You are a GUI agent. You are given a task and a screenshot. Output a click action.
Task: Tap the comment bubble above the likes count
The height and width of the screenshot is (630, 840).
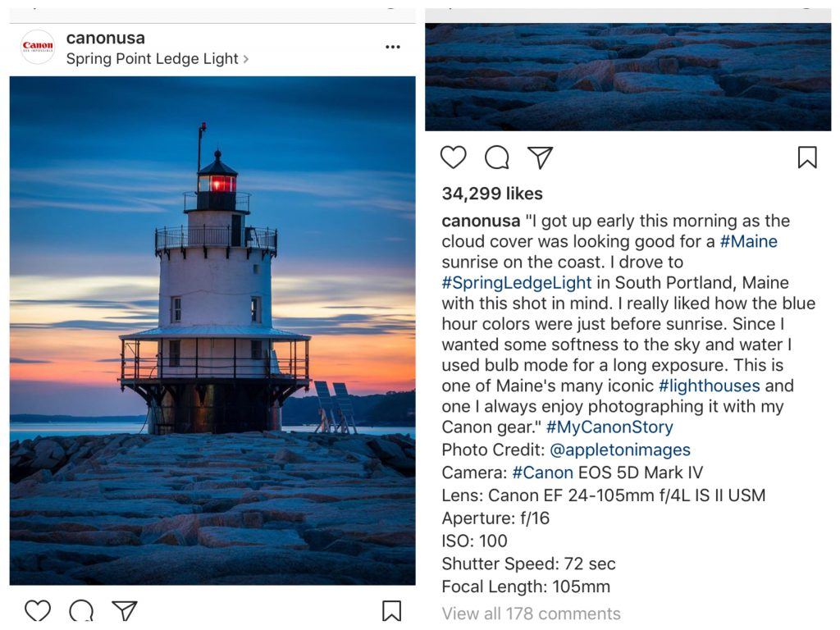tap(497, 157)
